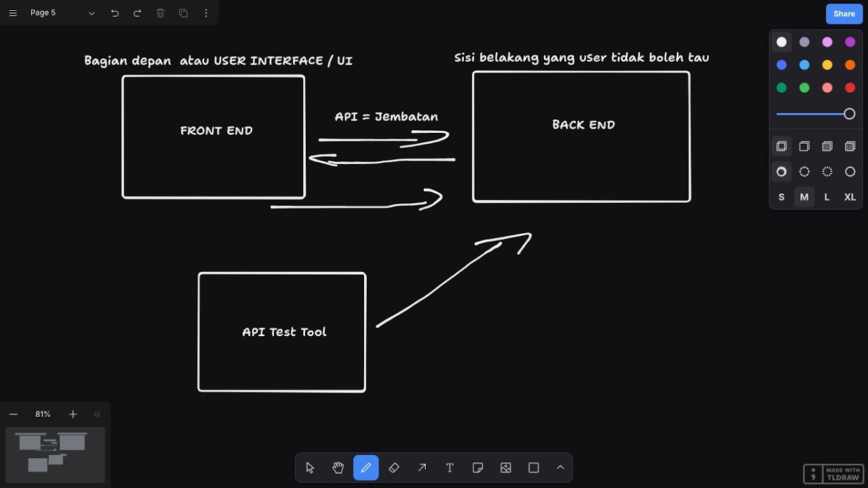Viewport: 868px width, 488px height.
Task: Select the light violet color swatch
Action: click(x=827, y=42)
